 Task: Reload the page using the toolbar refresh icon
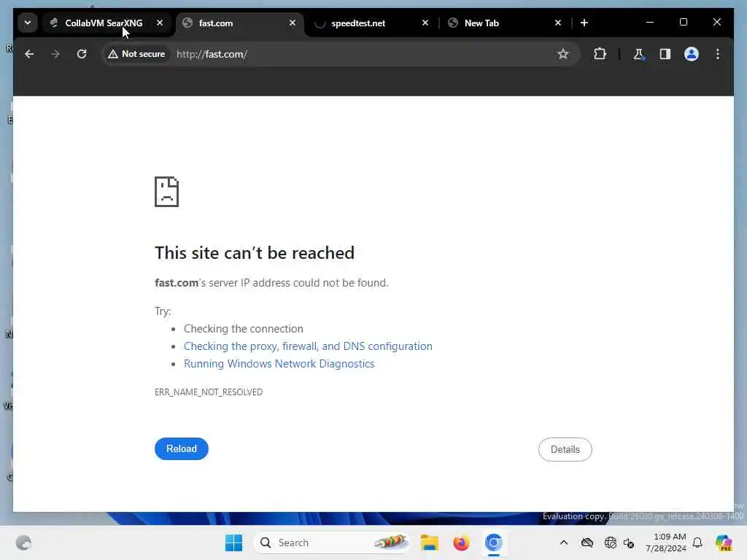coord(82,54)
